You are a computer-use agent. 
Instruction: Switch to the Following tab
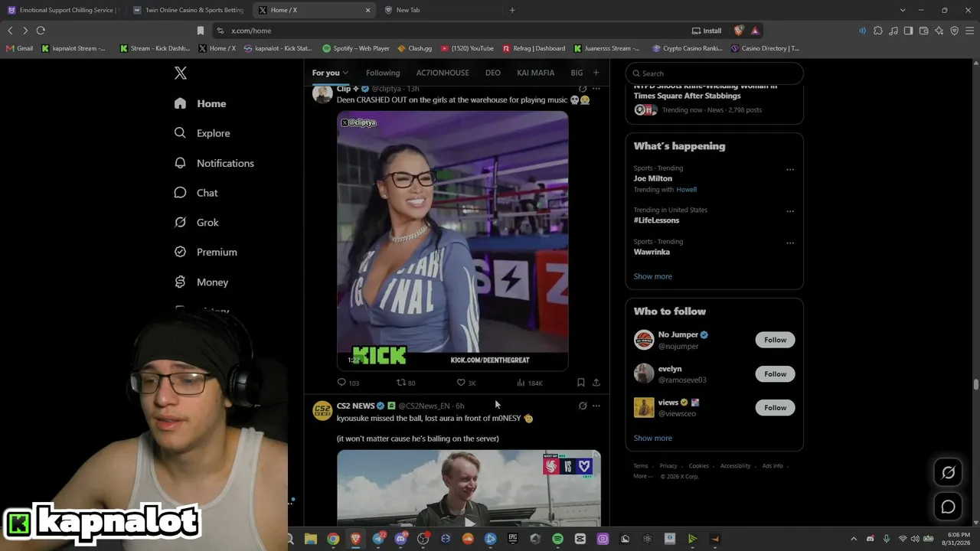pos(383,73)
